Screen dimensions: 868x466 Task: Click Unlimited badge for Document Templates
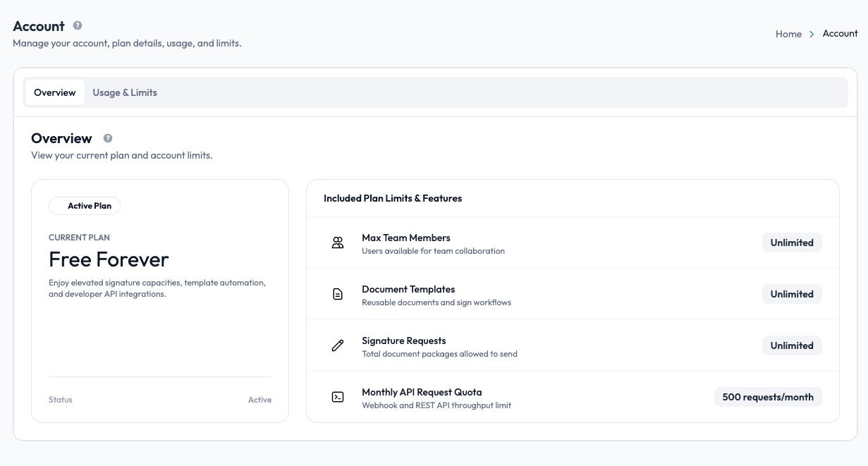(x=792, y=294)
